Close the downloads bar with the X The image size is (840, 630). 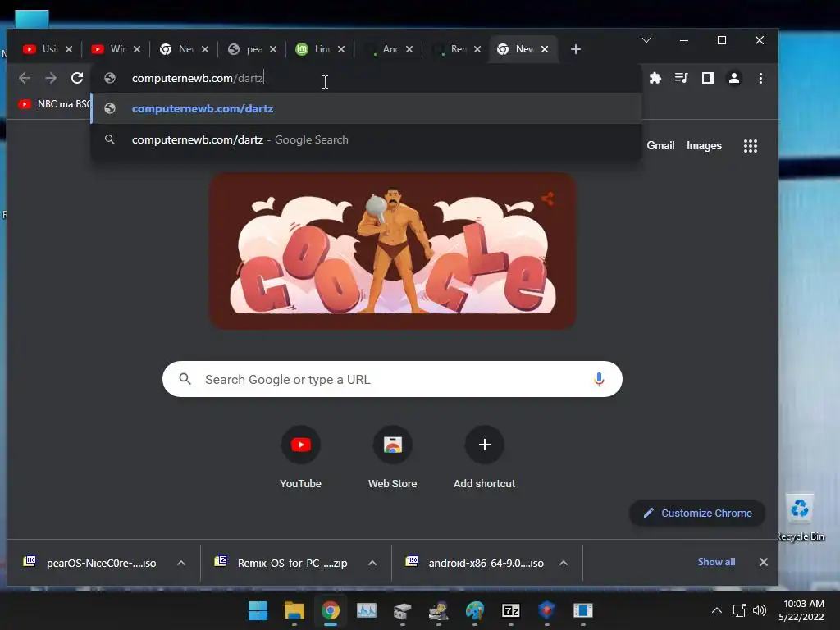[x=764, y=562]
